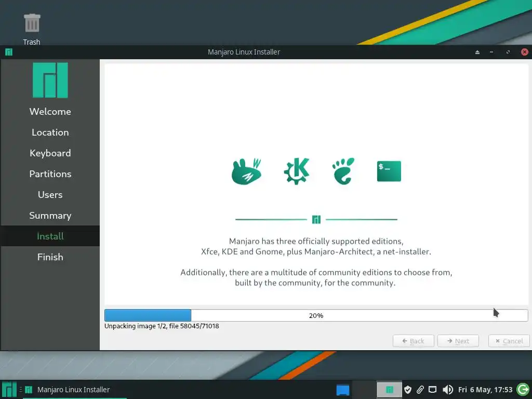
Task: Select the Keyboard step in sidebar
Action: [x=50, y=153]
